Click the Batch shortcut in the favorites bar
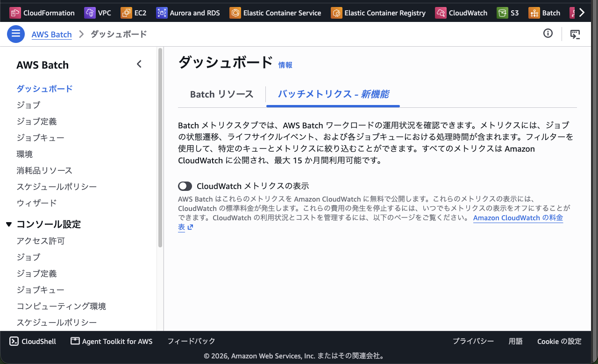Image resolution: width=598 pixels, height=364 pixels. tap(544, 13)
